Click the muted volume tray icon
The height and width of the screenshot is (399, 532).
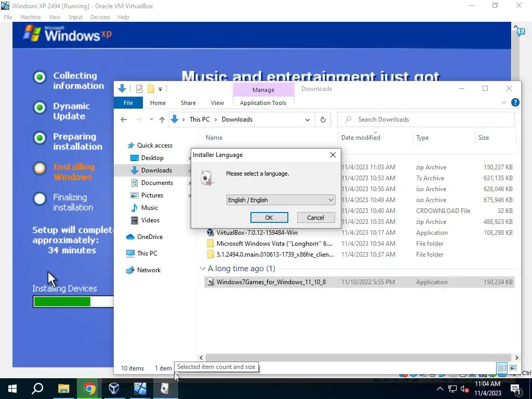(x=465, y=389)
